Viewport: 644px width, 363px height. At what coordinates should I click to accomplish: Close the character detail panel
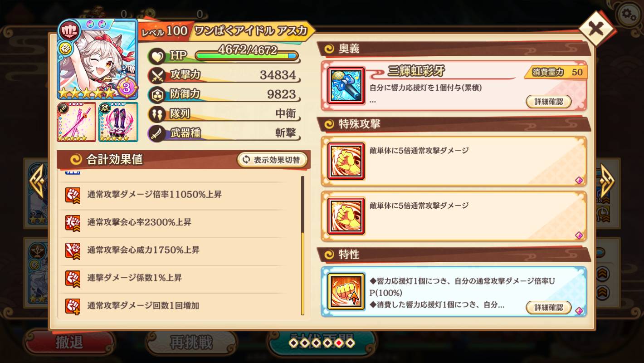tap(596, 29)
